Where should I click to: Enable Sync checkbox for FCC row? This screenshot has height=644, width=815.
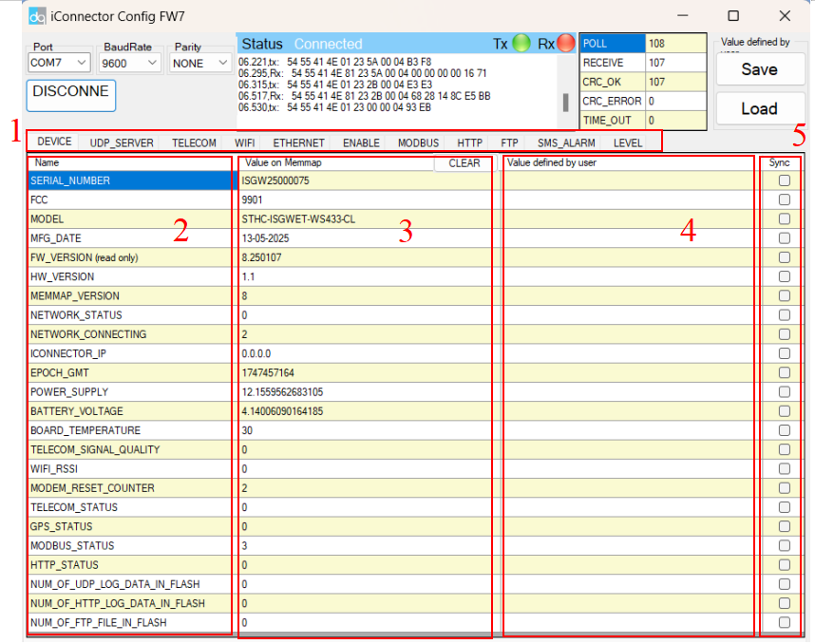[x=785, y=200]
